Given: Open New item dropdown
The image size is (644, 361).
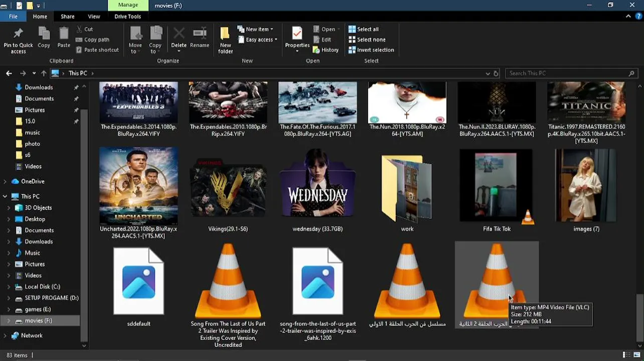Looking at the screenshot, I should 255,29.
